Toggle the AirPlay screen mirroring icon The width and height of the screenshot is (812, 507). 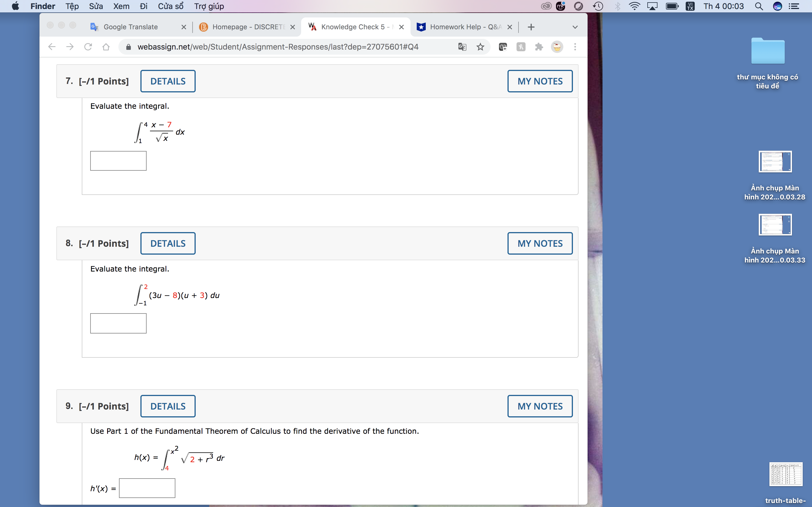(652, 6)
